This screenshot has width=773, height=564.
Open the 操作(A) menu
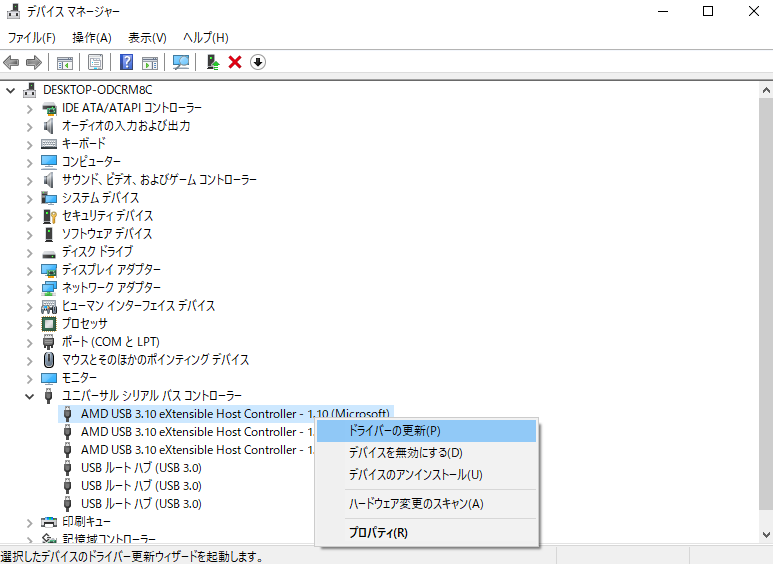point(92,37)
